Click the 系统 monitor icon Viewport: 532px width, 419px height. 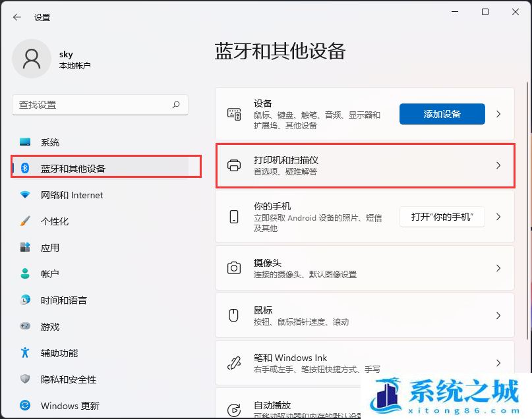tap(25, 142)
